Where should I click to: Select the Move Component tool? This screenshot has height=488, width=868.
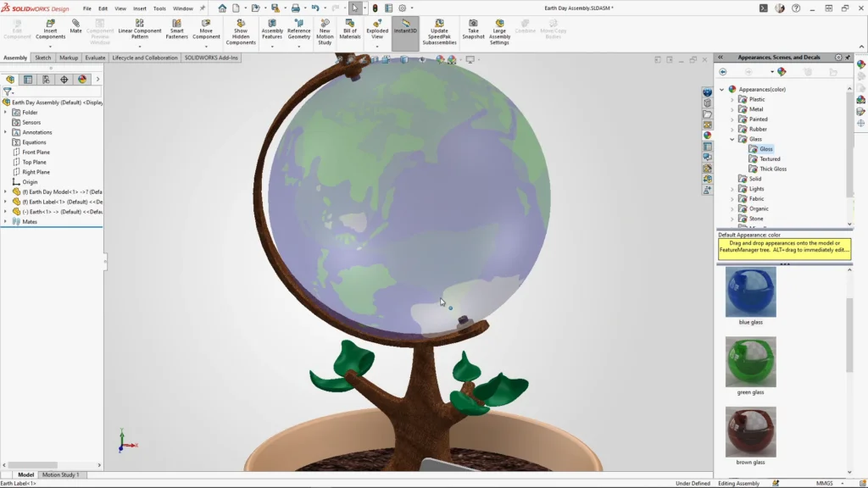click(x=206, y=30)
